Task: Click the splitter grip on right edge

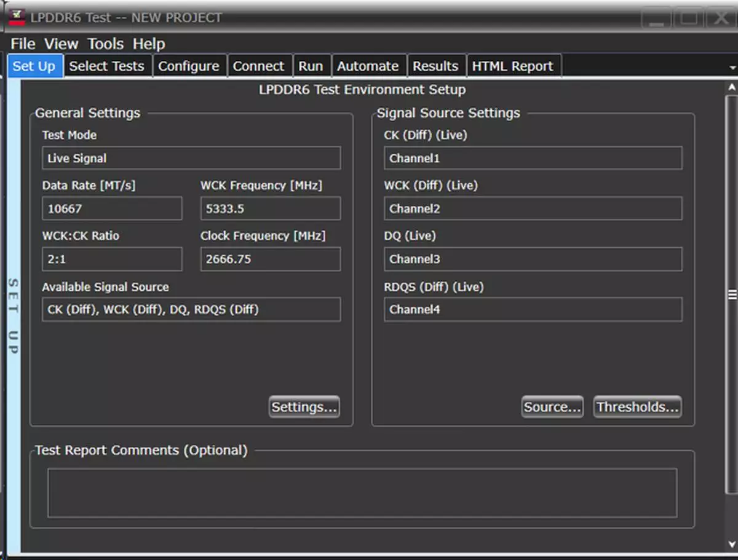Action: tap(732, 294)
